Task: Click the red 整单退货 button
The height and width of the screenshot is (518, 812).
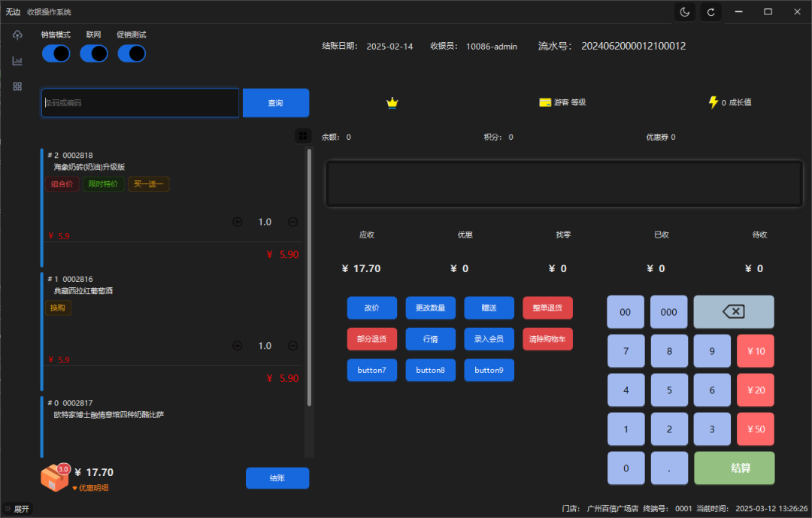Action: 547,307
